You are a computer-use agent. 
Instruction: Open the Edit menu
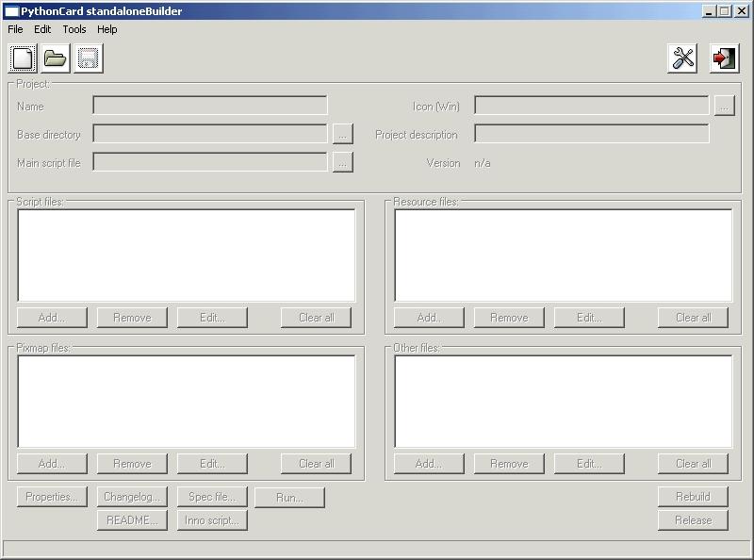42,29
